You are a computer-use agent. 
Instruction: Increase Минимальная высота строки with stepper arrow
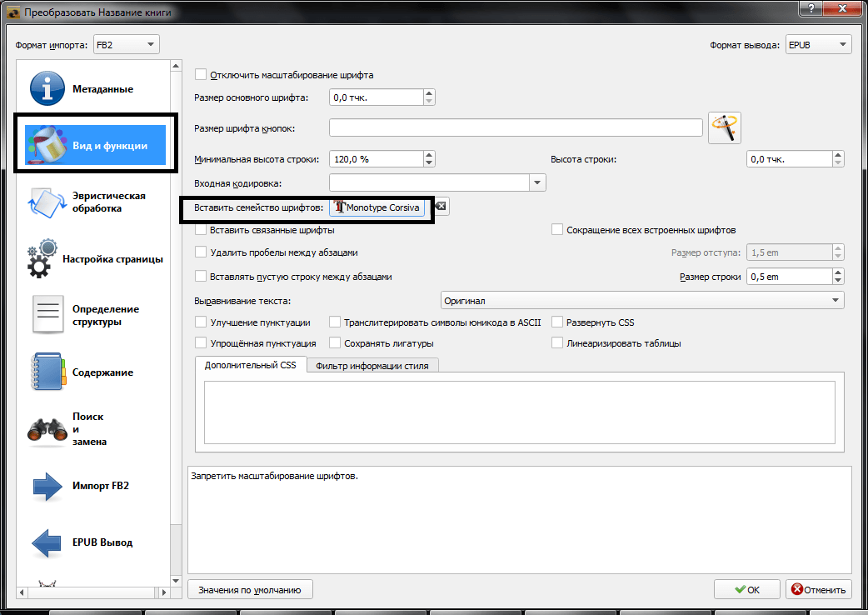(x=429, y=154)
